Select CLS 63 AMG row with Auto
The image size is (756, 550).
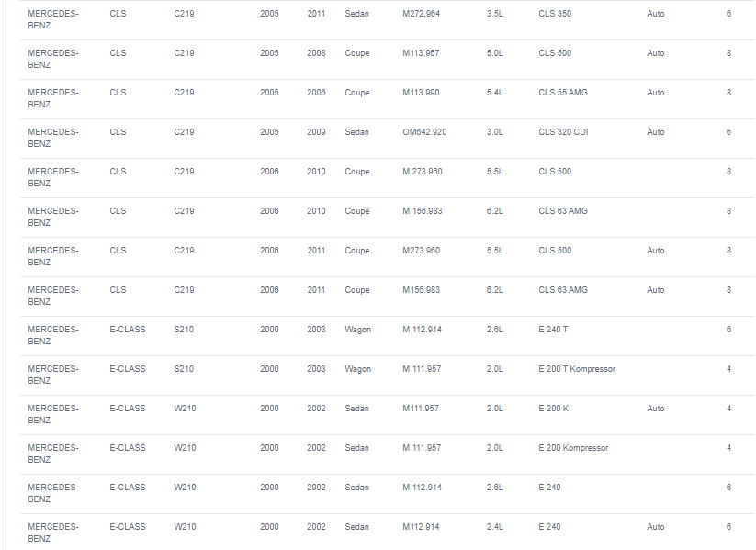coord(388,297)
